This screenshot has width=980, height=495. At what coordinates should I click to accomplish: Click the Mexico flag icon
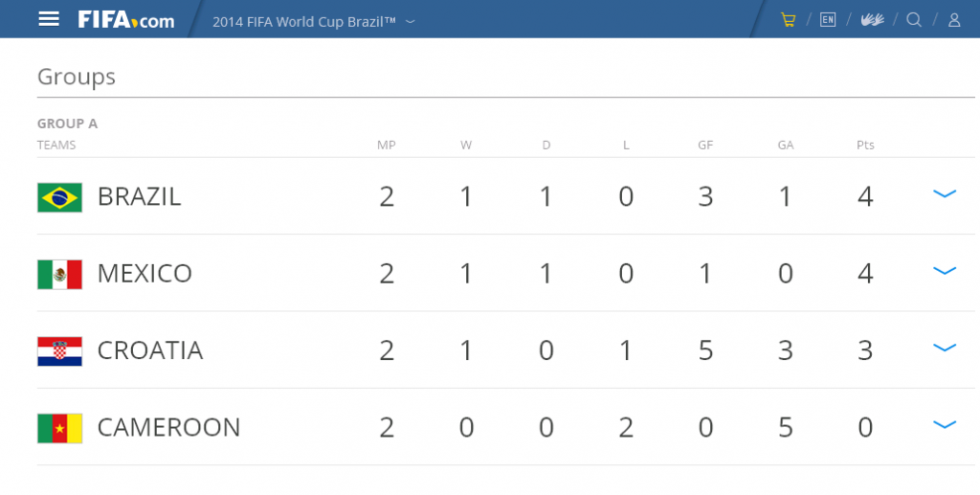pos(59,275)
